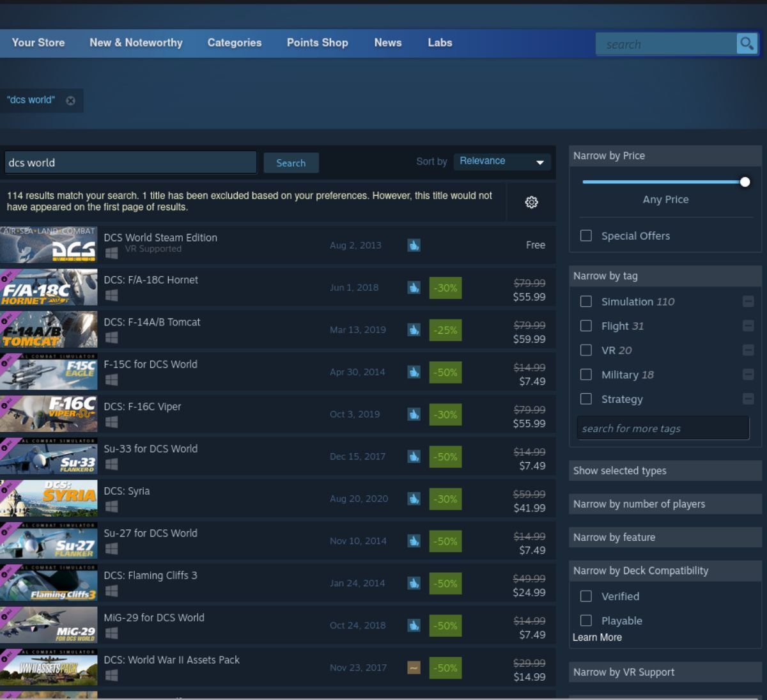Open the Sort by Relevance dropdown
Image resolution: width=767 pixels, height=700 pixels.
coord(502,162)
